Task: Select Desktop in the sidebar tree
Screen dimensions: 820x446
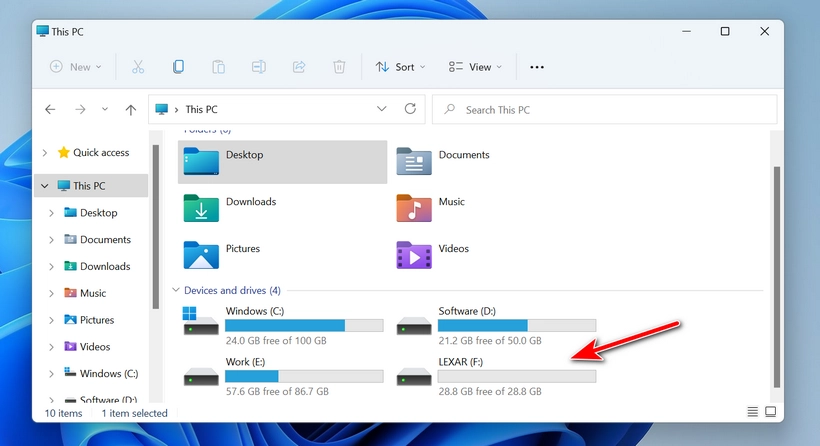Action: (x=90, y=213)
